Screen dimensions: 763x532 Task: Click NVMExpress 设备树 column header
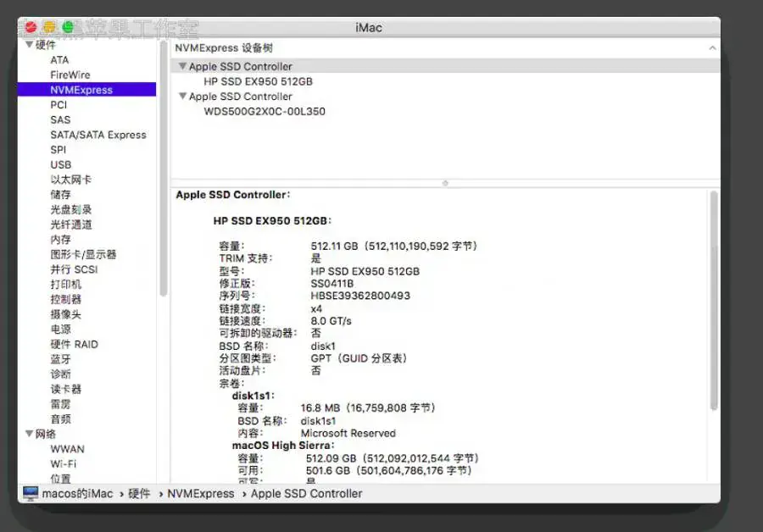pos(224,47)
